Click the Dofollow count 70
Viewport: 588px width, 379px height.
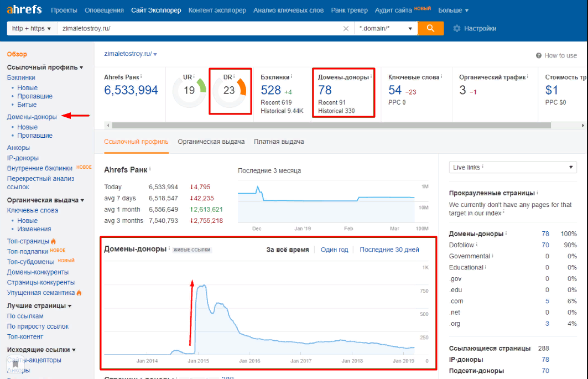point(545,245)
